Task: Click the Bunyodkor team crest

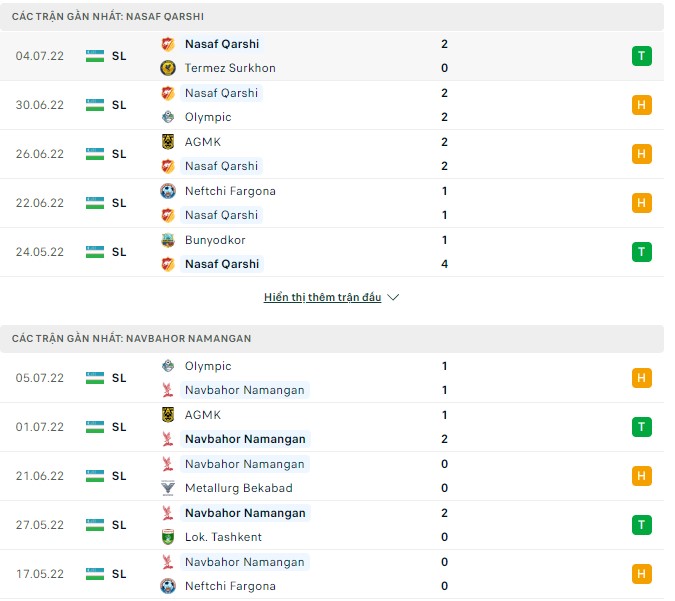Action: [168, 240]
